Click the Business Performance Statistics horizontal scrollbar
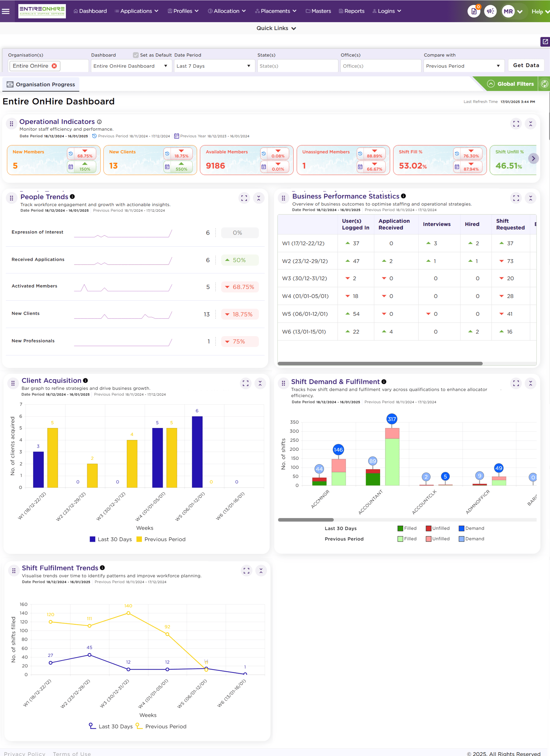550x756 pixels. pyautogui.click(x=380, y=363)
